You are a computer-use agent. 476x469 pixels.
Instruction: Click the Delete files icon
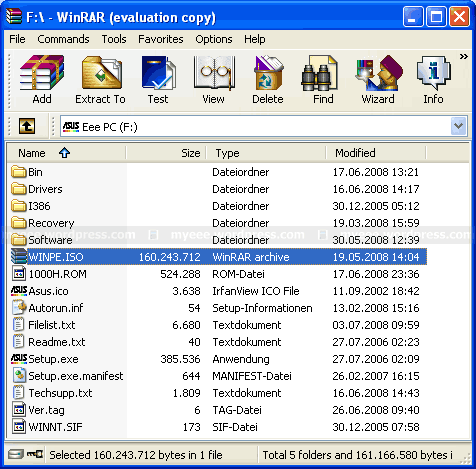[268, 73]
